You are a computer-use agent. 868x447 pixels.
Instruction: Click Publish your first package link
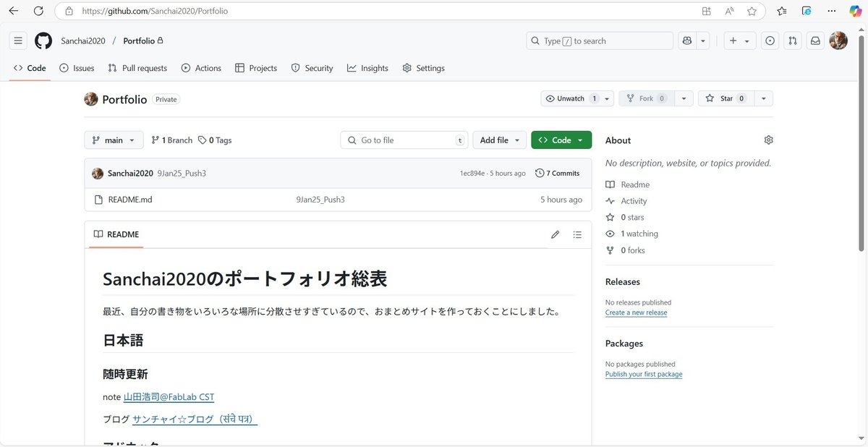click(644, 374)
